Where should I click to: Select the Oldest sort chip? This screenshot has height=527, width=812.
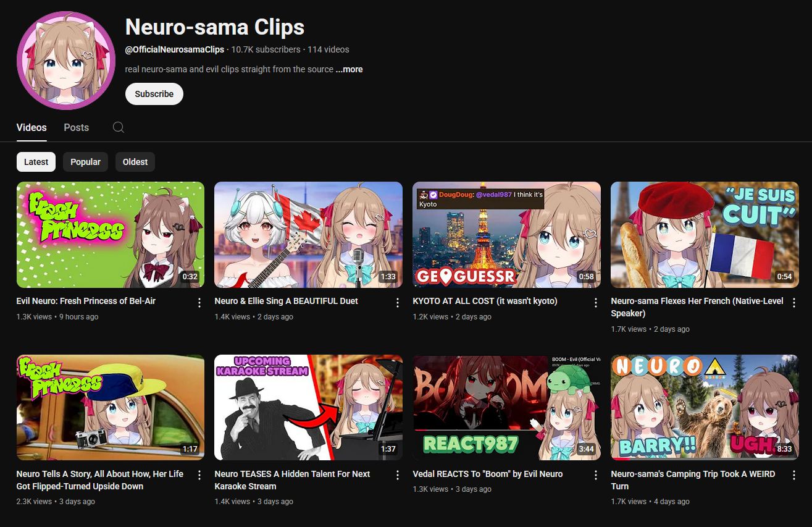click(135, 162)
